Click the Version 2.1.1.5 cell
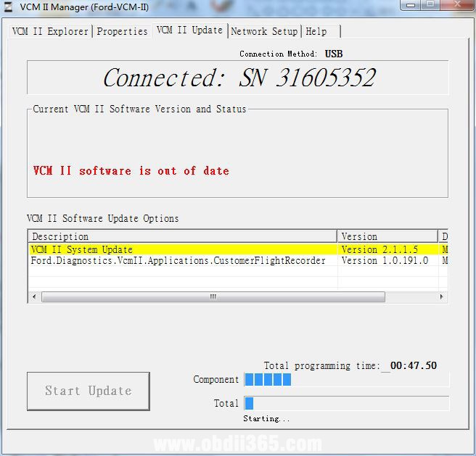Image resolution: width=476 pixels, height=456 pixels. [387, 249]
